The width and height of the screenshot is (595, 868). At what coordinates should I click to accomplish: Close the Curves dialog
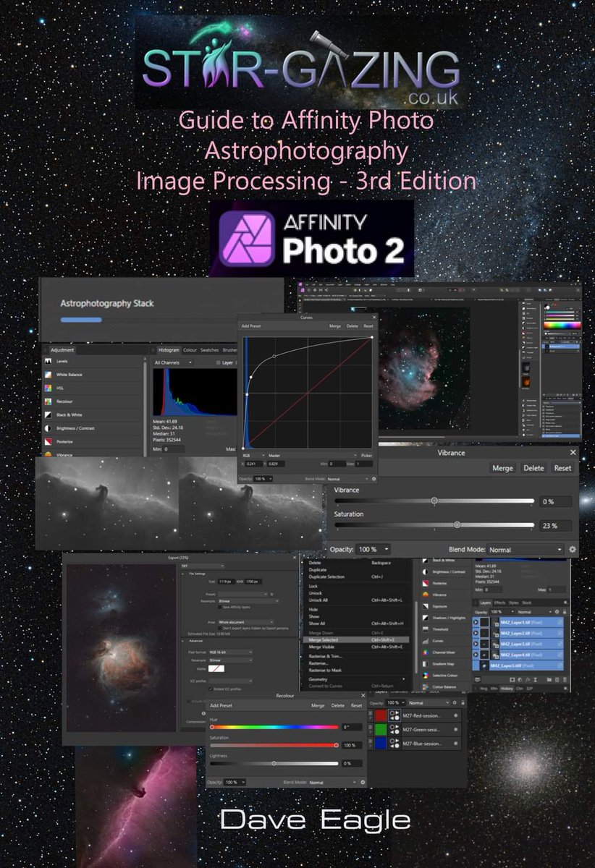click(x=374, y=317)
